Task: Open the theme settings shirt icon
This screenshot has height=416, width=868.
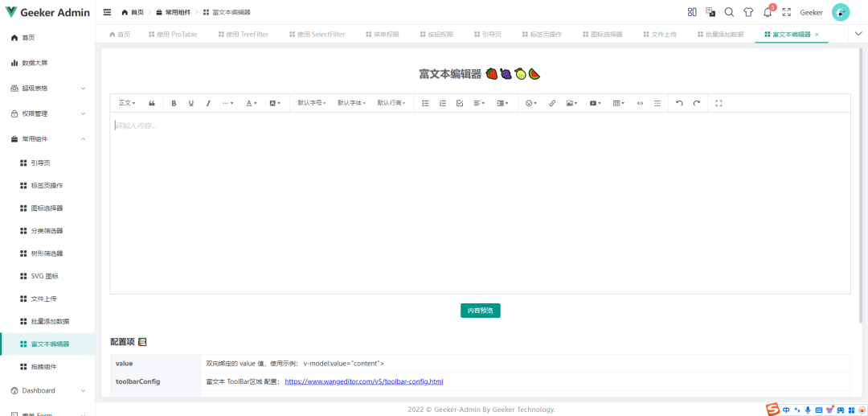Action: (748, 12)
